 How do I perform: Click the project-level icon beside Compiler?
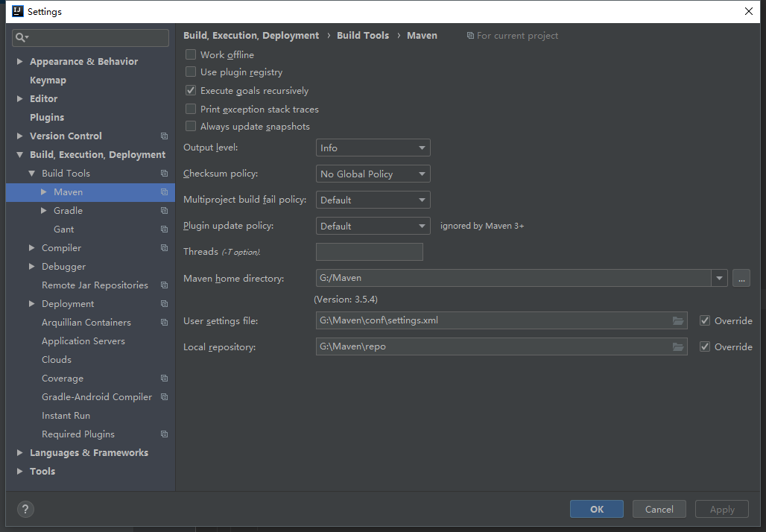(164, 247)
